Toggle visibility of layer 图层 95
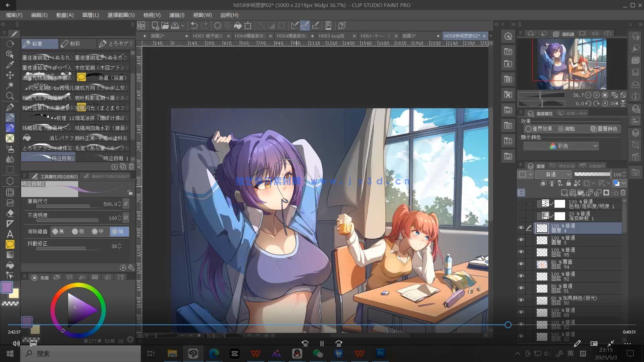The width and height of the screenshot is (644, 362). 521,252
